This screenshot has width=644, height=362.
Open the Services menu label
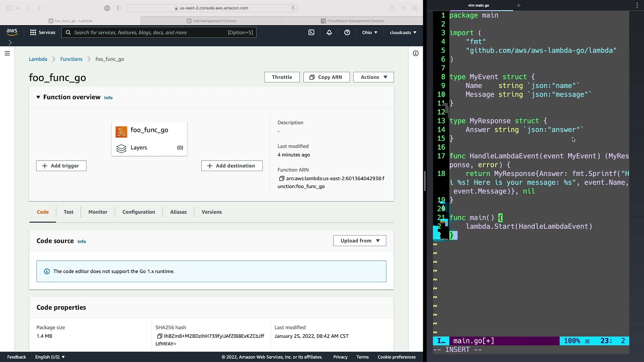tap(47, 33)
